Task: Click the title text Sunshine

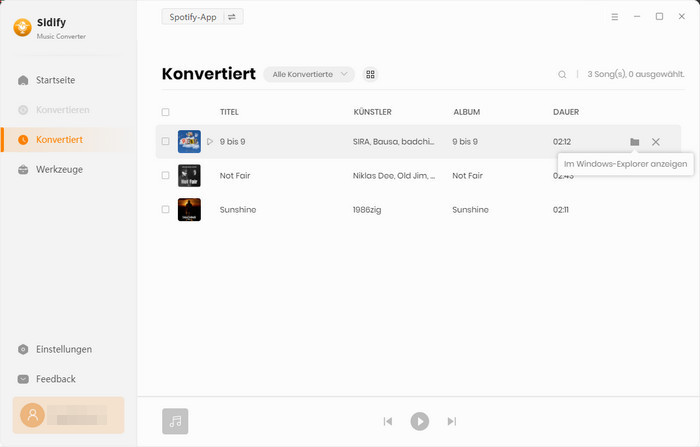Action: (238, 209)
